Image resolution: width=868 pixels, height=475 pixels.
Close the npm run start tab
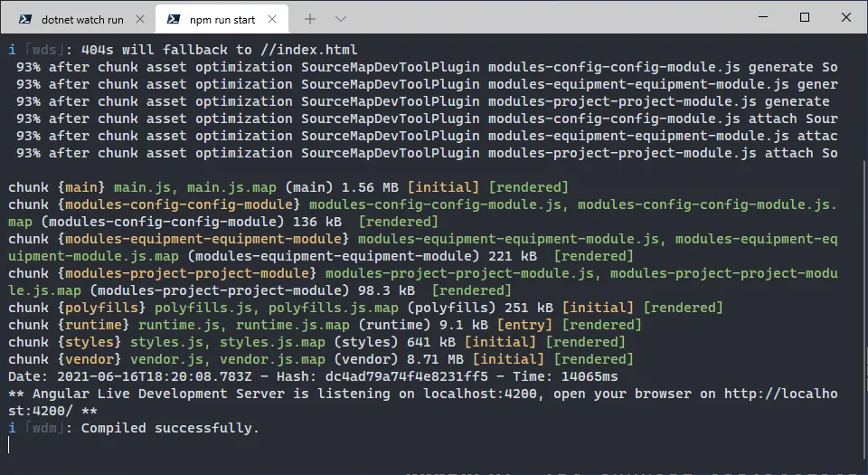click(278, 19)
